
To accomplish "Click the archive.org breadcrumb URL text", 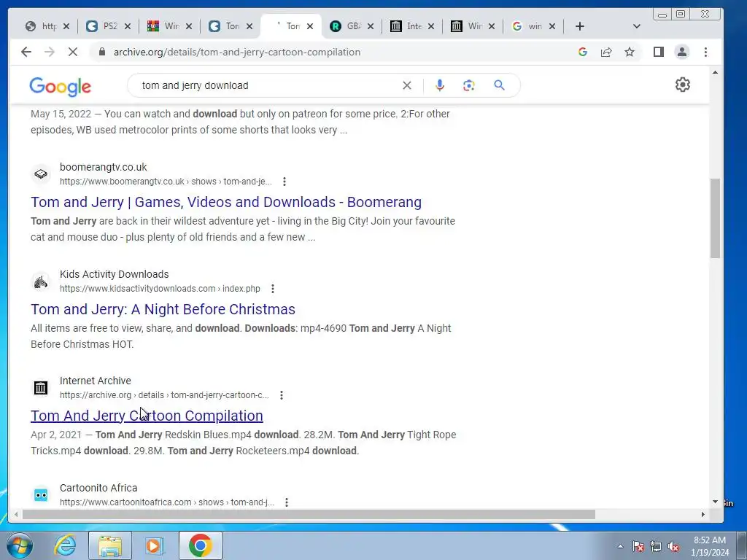I will pos(164,395).
